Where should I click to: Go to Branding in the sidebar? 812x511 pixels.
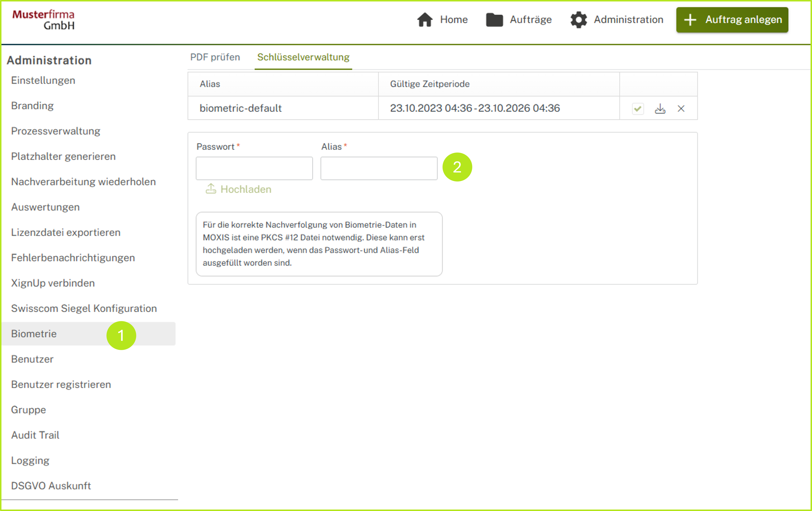32,106
